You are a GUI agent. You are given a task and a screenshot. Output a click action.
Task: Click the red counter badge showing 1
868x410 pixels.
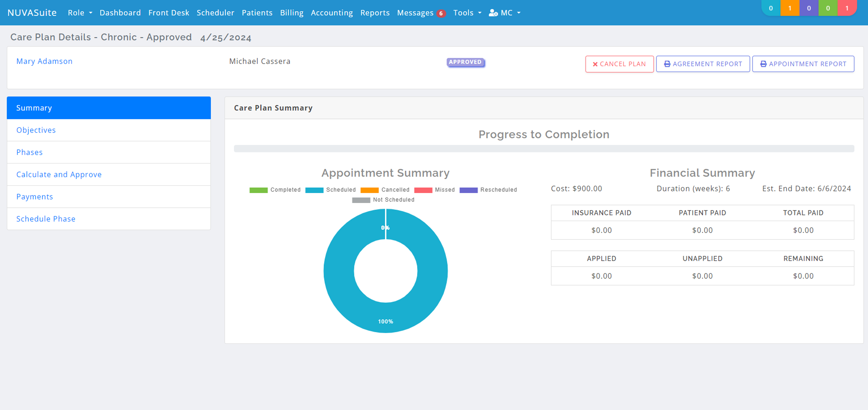pyautogui.click(x=847, y=8)
